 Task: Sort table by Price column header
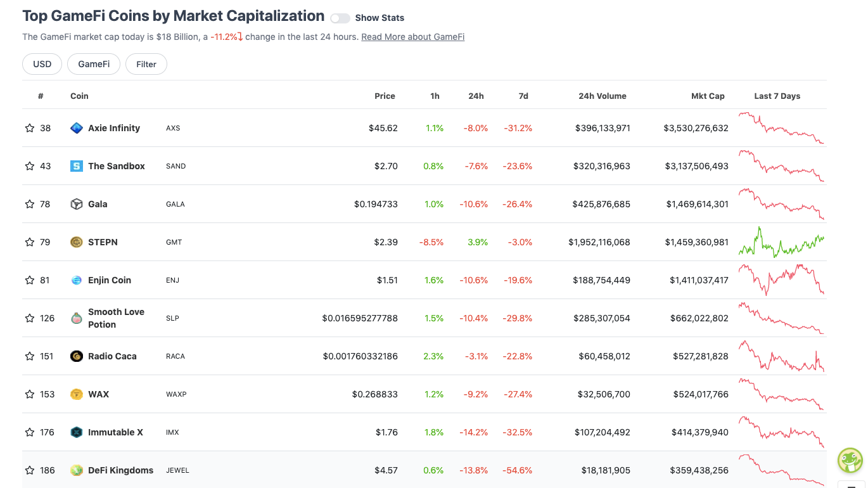pyautogui.click(x=385, y=96)
